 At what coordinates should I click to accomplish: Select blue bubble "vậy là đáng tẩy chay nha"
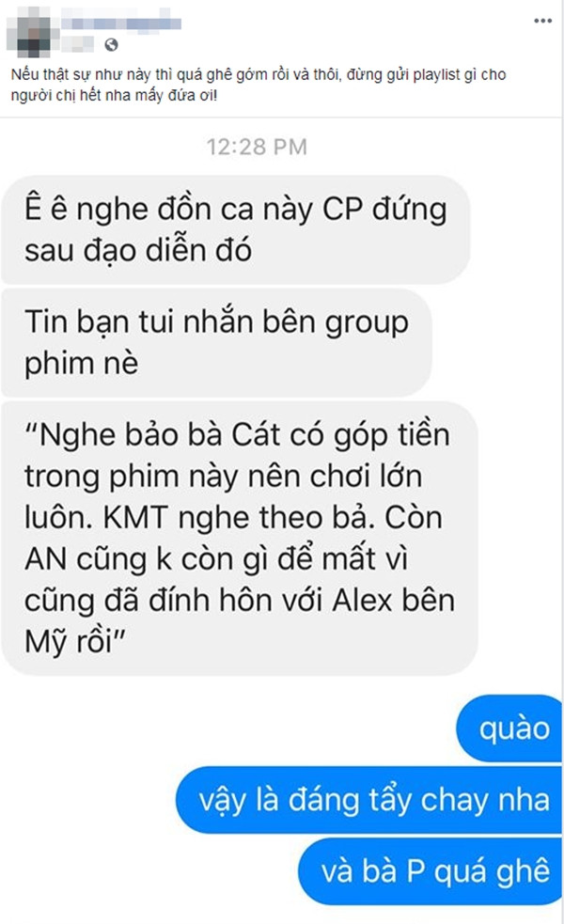tap(369, 800)
